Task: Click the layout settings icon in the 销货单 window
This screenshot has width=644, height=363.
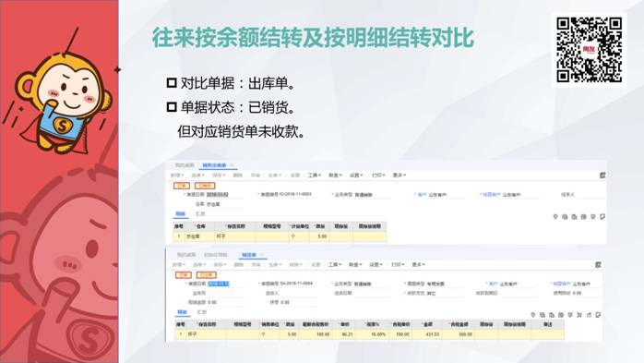Action: 598,265
